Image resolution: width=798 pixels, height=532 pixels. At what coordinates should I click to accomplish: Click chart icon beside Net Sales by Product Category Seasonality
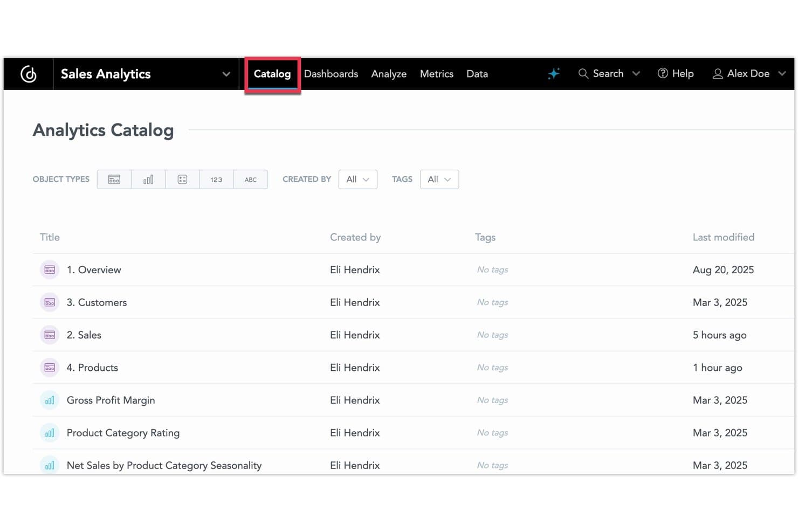click(50, 465)
